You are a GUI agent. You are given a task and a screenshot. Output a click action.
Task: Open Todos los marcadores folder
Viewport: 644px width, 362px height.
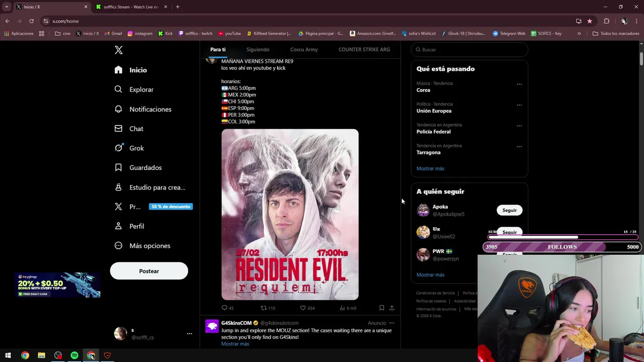pos(616,34)
